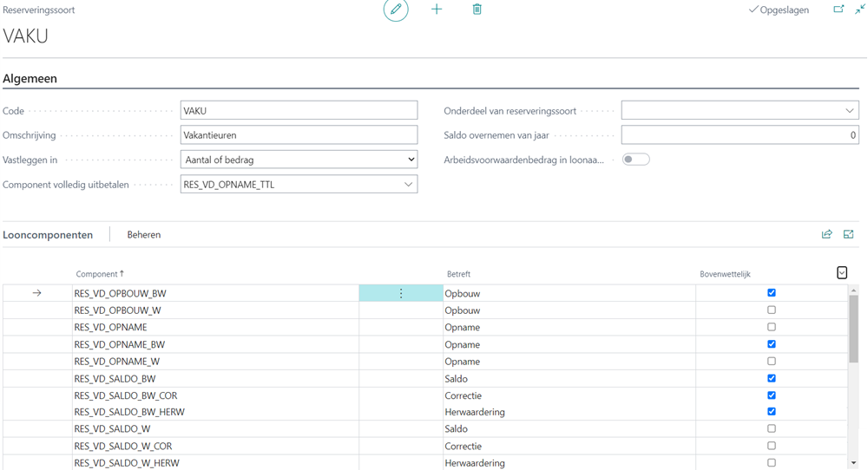
Task: Click the Algemeen section header
Action: 30,79
